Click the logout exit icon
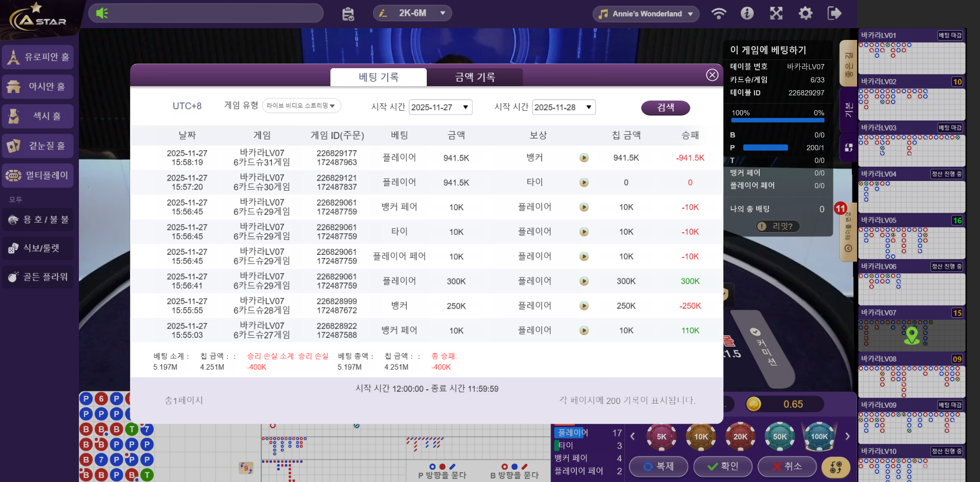This screenshot has width=980, height=482. tap(834, 13)
